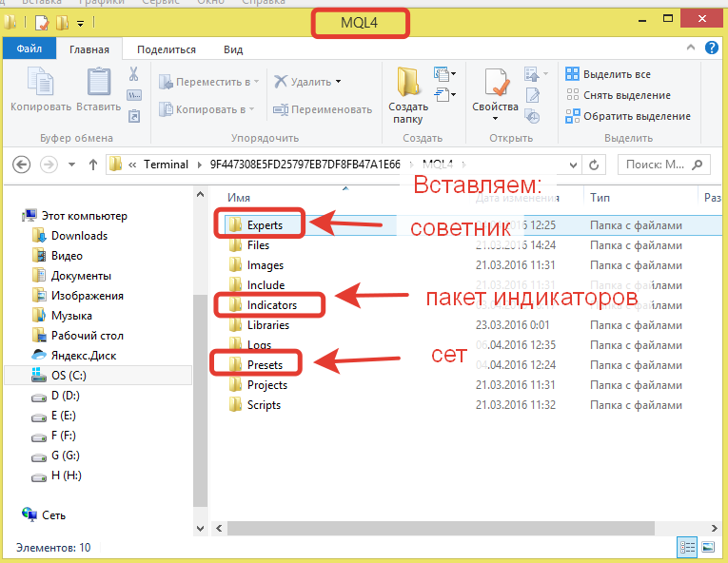Select the Indicators folder

pos(271,305)
